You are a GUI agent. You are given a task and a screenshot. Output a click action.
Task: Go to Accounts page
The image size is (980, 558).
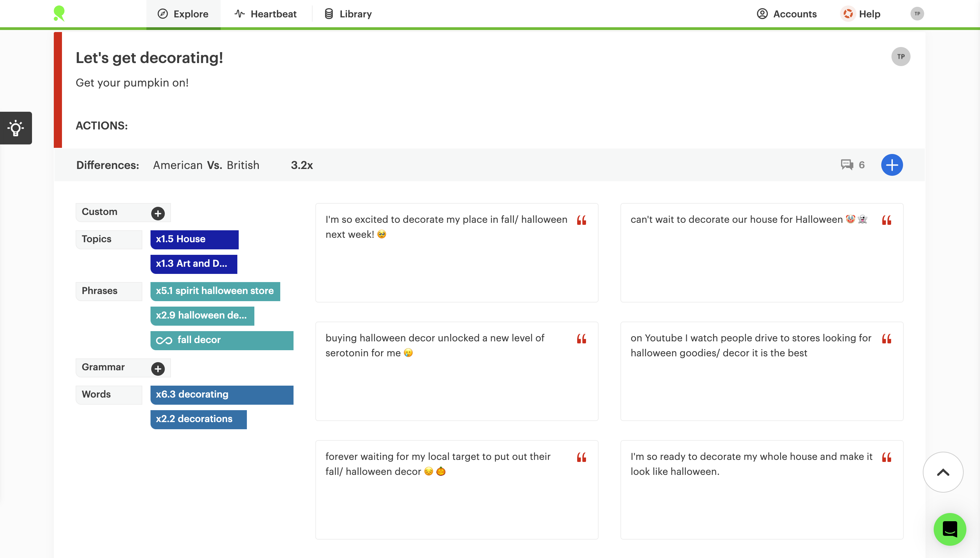pyautogui.click(x=787, y=14)
